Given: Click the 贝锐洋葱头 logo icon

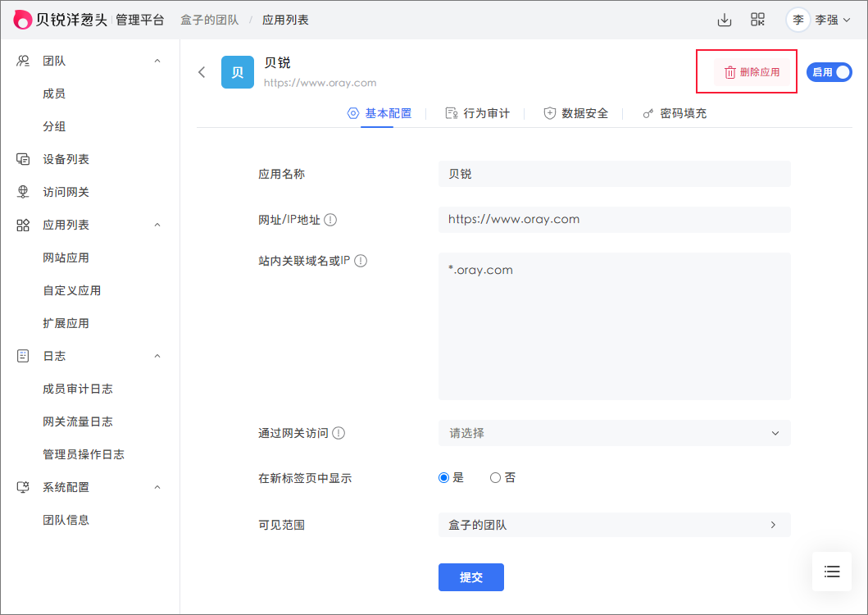Looking at the screenshot, I should tap(22, 20).
